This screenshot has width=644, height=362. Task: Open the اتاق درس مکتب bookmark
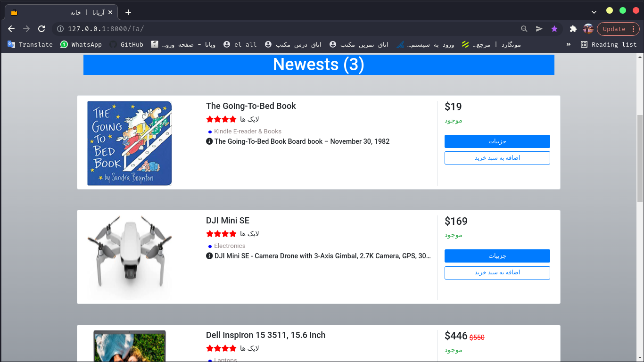point(293,44)
